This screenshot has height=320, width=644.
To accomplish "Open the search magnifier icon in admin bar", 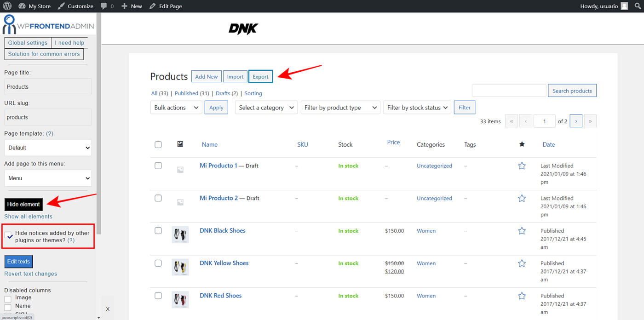I will 638,6.
